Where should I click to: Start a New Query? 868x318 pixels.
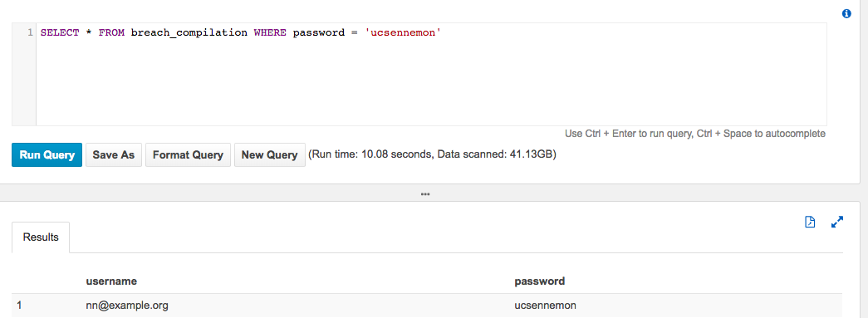point(270,155)
